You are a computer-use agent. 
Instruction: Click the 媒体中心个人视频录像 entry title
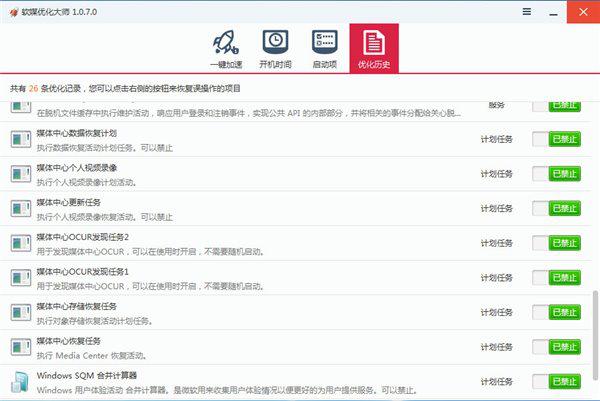pos(77,167)
